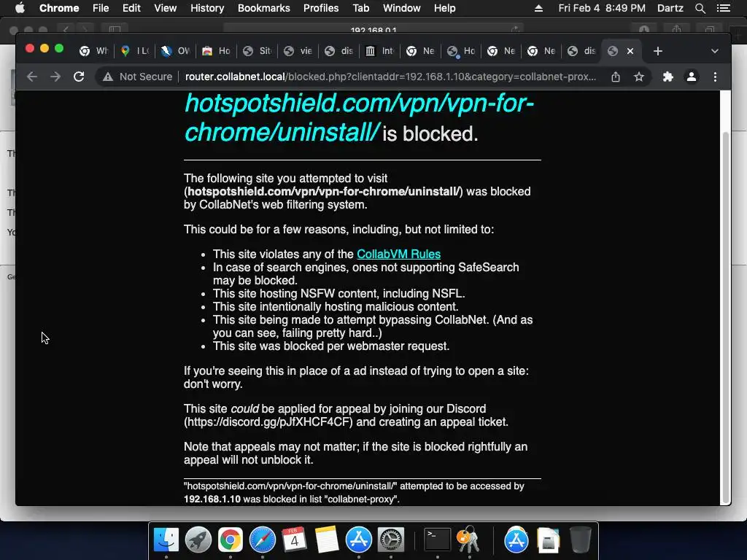The height and width of the screenshot is (560, 747).
Task: Open Chrome's three-dot menu
Action: coord(715,77)
